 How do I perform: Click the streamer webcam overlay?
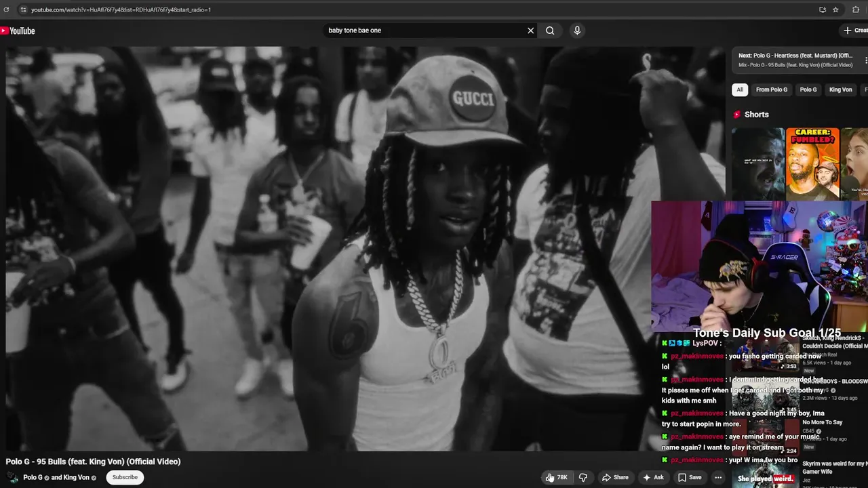tap(759, 266)
